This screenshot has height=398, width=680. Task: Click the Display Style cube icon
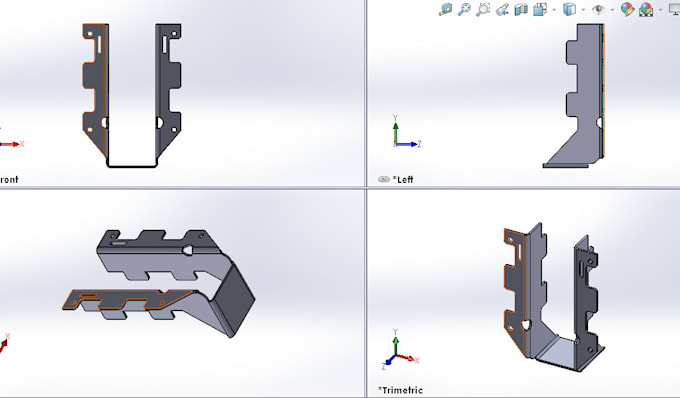[569, 9]
